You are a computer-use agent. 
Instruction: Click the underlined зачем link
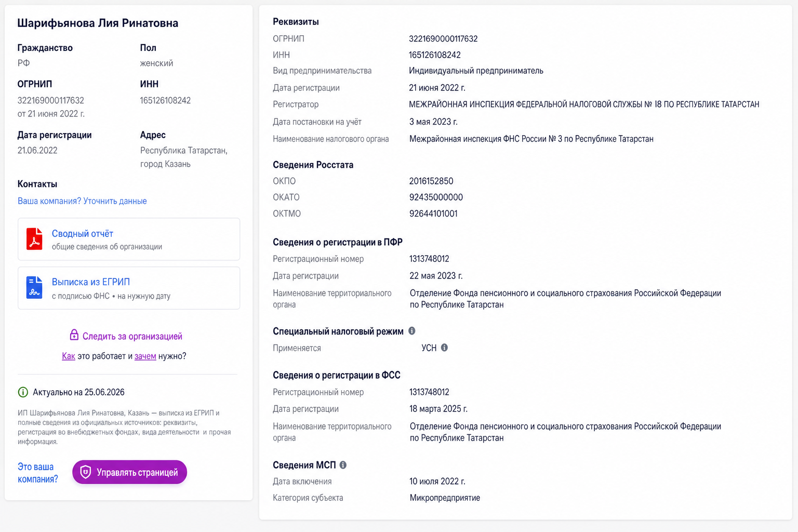(x=145, y=356)
